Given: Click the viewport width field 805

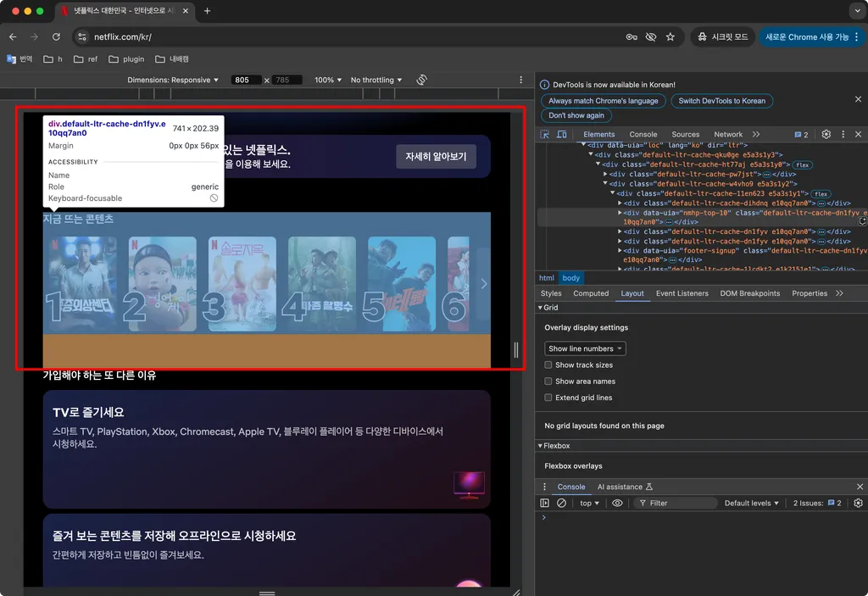Looking at the screenshot, I should click(x=245, y=80).
